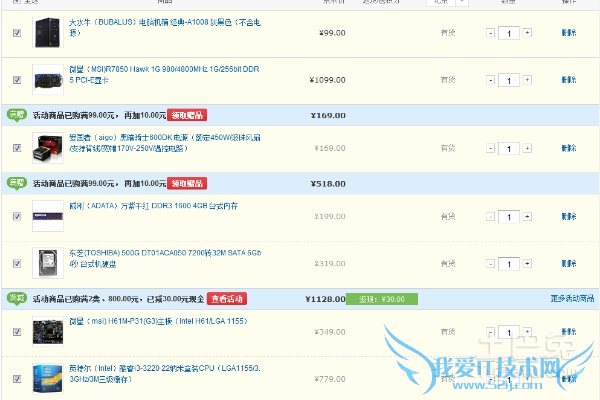Click the discount badge icon on ¥1128.00 promo bar
This screenshot has height=400, width=600.
click(16, 299)
